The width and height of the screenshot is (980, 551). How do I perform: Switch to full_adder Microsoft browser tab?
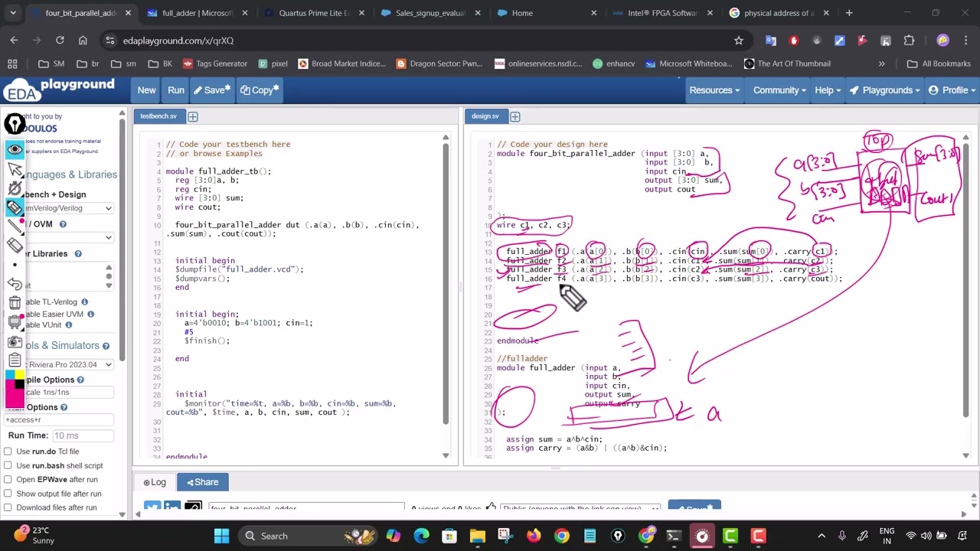click(196, 13)
